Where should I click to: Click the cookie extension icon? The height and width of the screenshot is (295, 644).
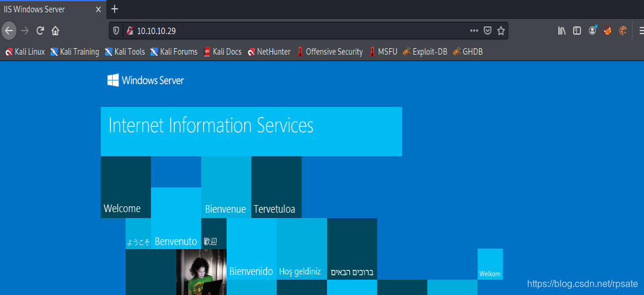tap(623, 31)
